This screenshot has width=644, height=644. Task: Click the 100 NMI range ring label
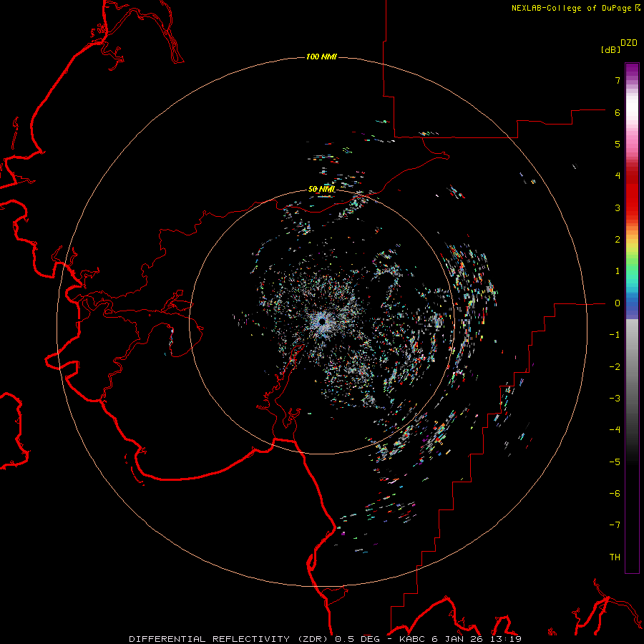coord(321,57)
